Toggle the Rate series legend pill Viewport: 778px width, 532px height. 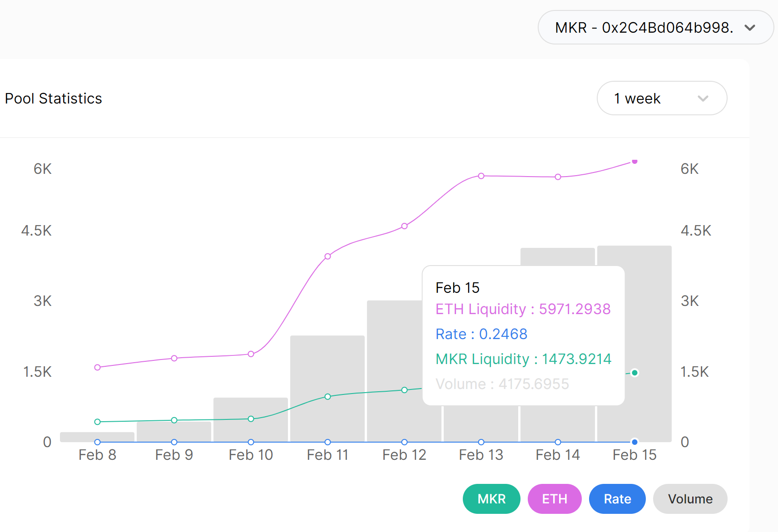tap(617, 499)
